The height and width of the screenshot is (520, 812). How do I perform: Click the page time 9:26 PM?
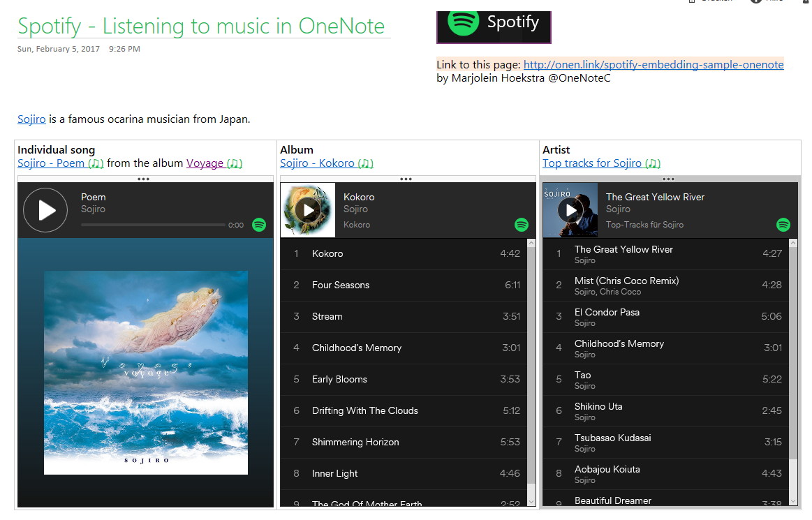[x=124, y=49]
